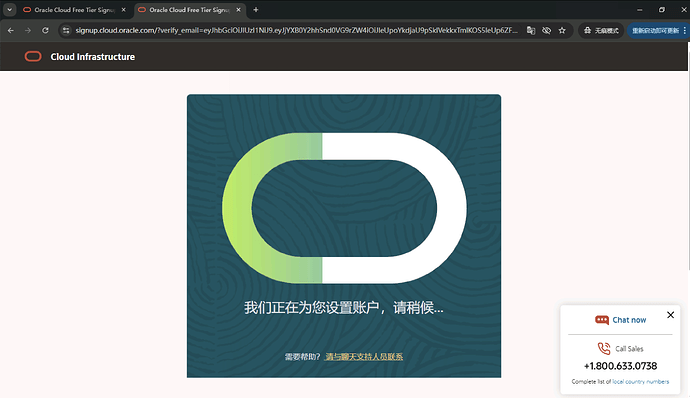690x398 pixels.
Task: Open the browser three-dot menu
Action: coord(685,30)
